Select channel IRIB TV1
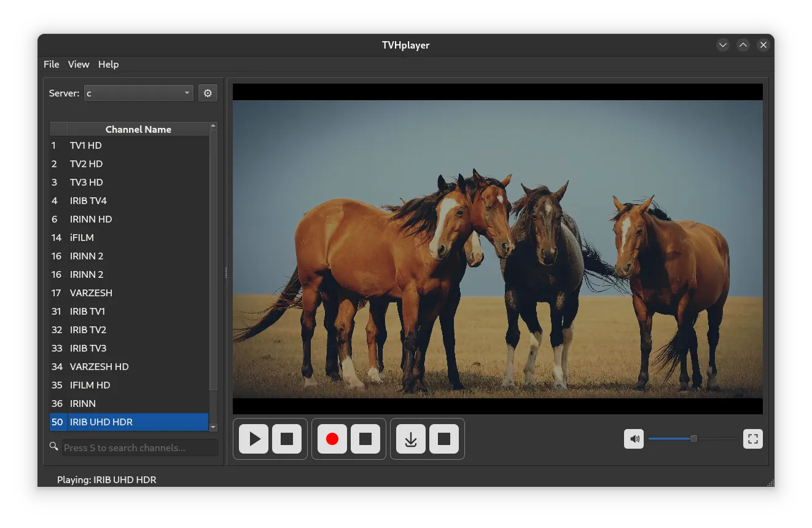The image size is (812, 528). tap(129, 312)
